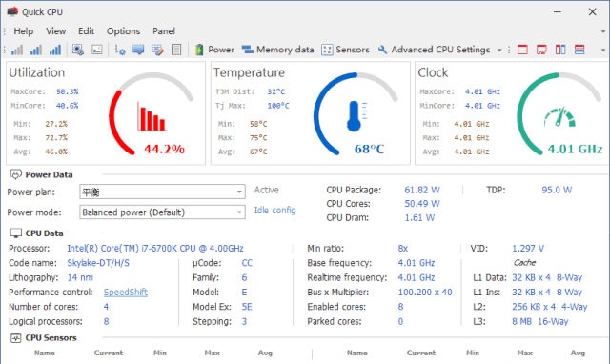Click the SpeedShift performance control link

click(126, 292)
